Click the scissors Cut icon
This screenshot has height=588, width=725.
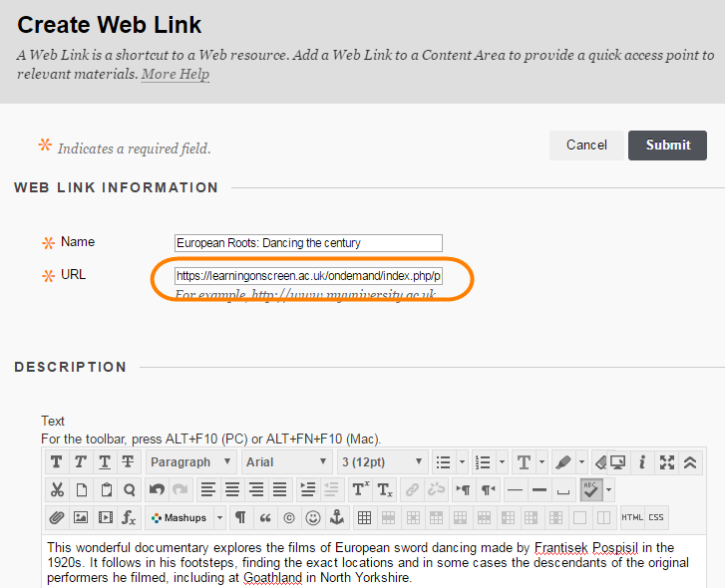(57, 490)
